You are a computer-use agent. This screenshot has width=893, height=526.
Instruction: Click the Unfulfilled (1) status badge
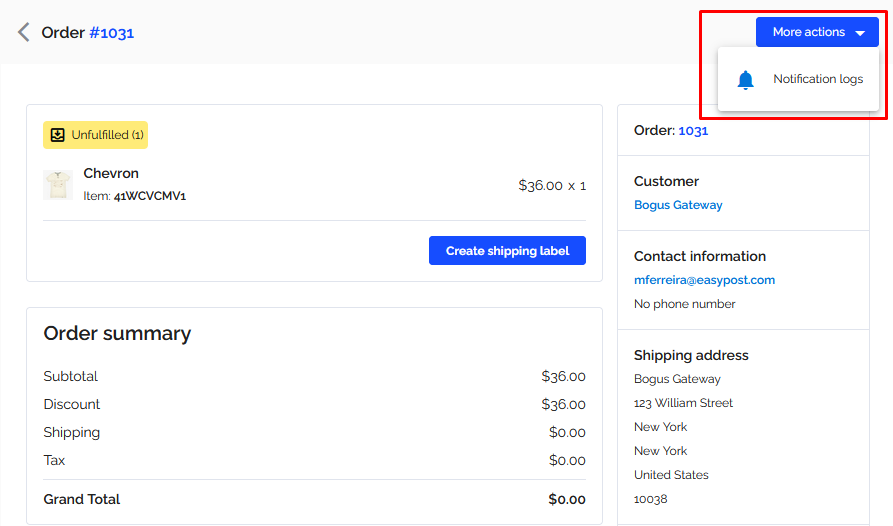95,135
